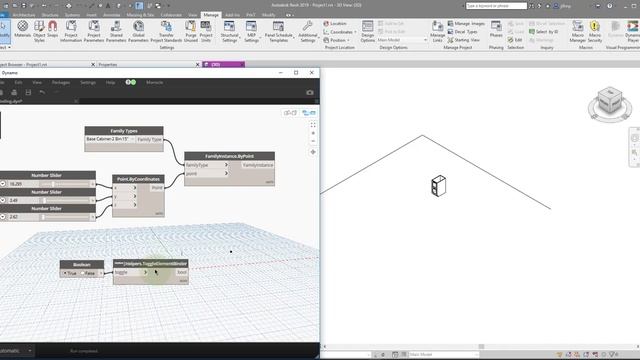Click the Decal Types button
This screenshot has width=640, height=360.
462,32
